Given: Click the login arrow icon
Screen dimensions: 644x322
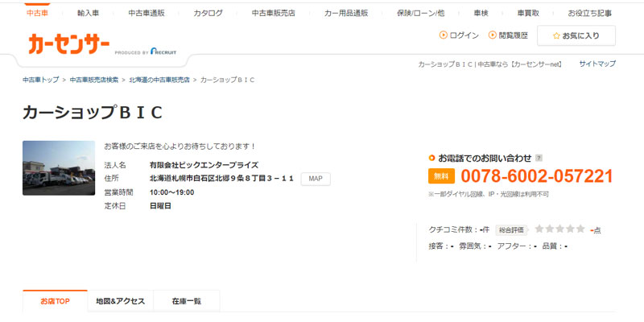Looking at the screenshot, I should tap(443, 35).
